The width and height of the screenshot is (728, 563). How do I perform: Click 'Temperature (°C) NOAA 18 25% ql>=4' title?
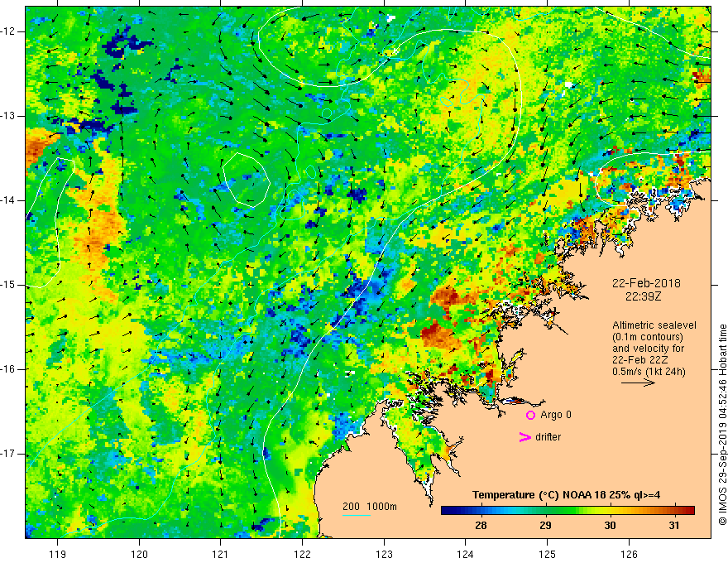click(x=566, y=495)
